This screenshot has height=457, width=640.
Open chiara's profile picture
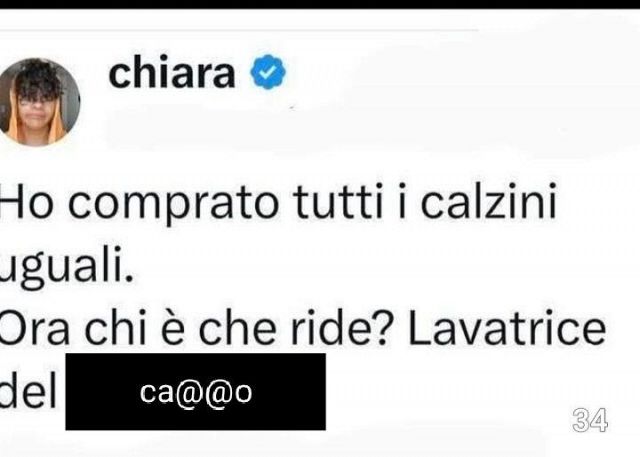(39, 102)
